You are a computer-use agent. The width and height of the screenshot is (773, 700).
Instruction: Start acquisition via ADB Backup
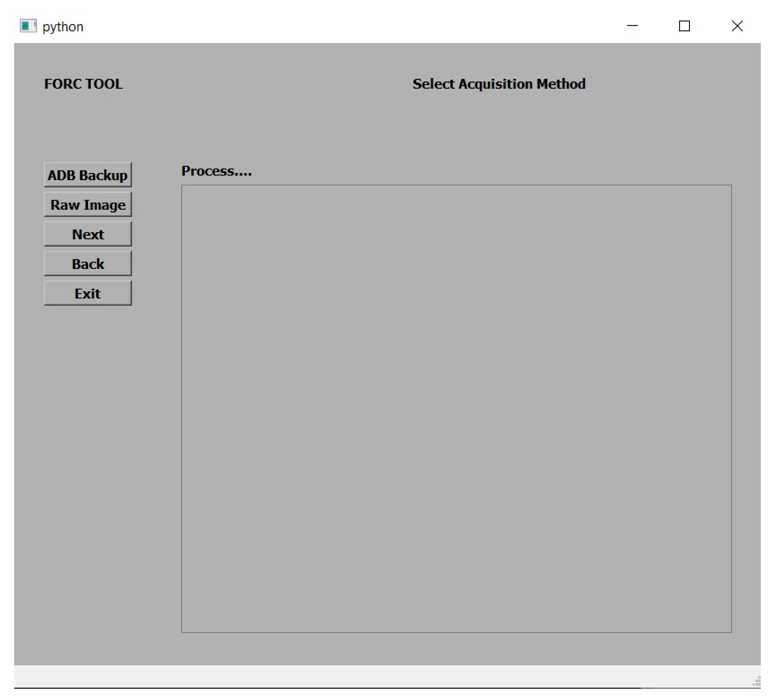(x=87, y=175)
